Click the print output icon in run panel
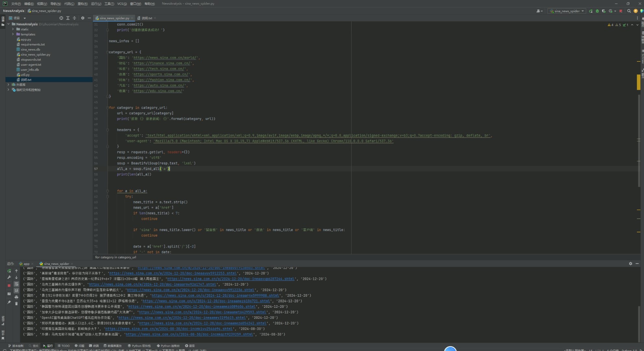 point(16,297)
